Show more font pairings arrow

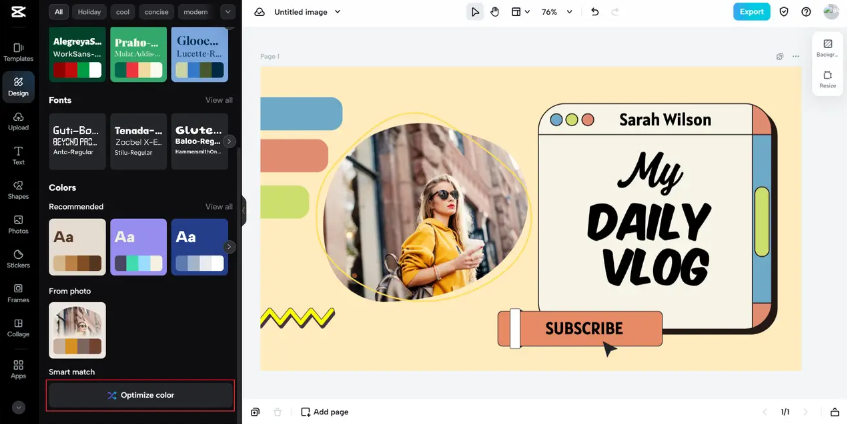coord(230,142)
